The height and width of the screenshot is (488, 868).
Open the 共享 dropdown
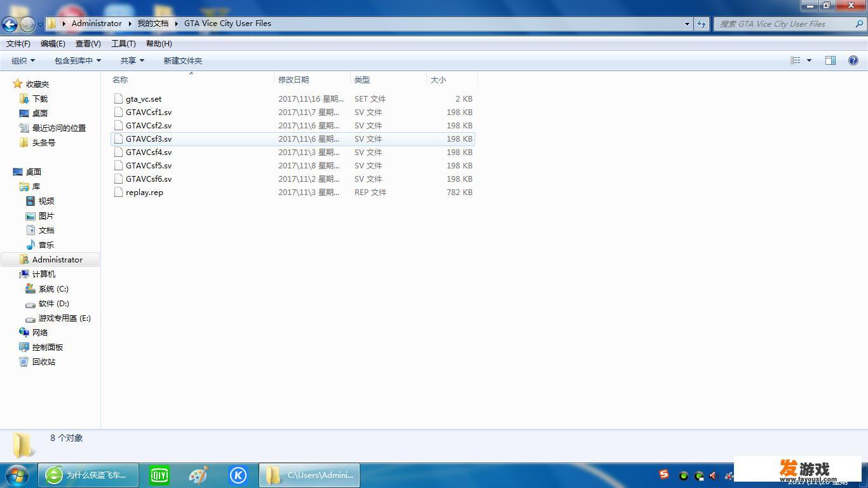132,60
